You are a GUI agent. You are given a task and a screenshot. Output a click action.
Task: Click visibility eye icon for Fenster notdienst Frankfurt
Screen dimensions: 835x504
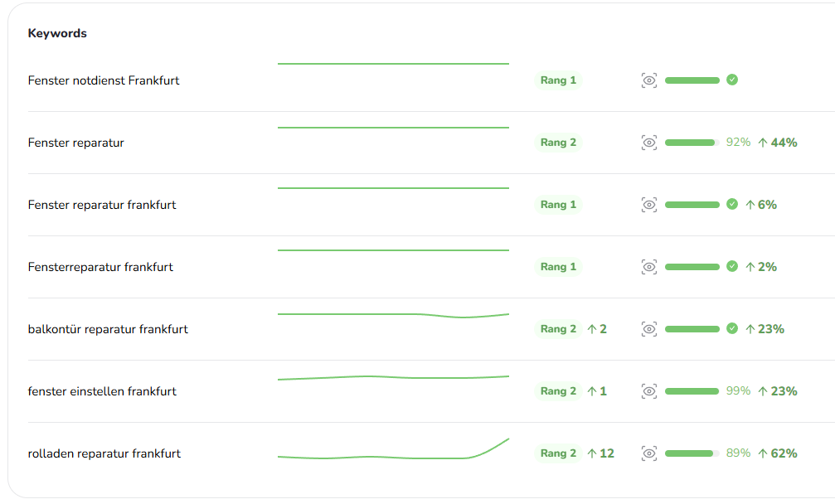point(649,80)
